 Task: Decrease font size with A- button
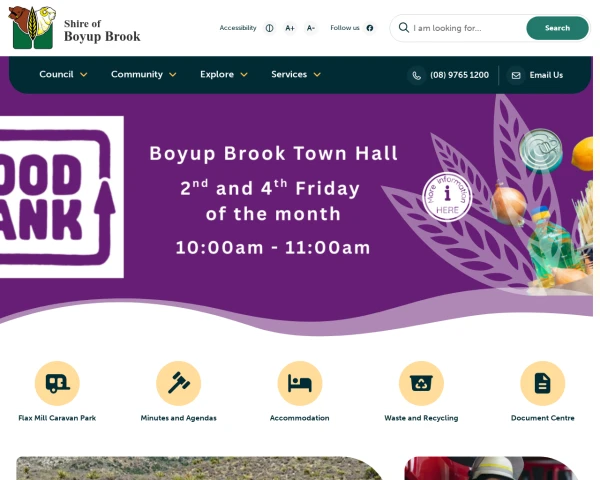(x=311, y=28)
